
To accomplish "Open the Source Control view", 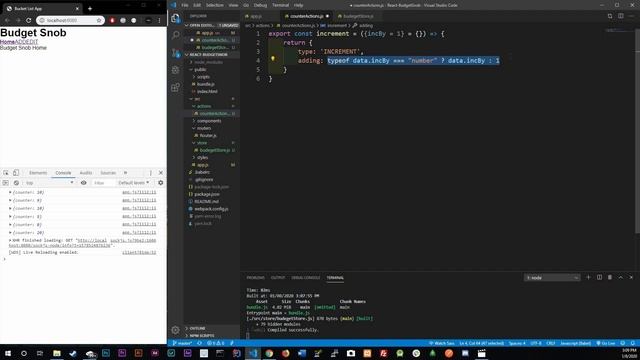I will coord(176,53).
